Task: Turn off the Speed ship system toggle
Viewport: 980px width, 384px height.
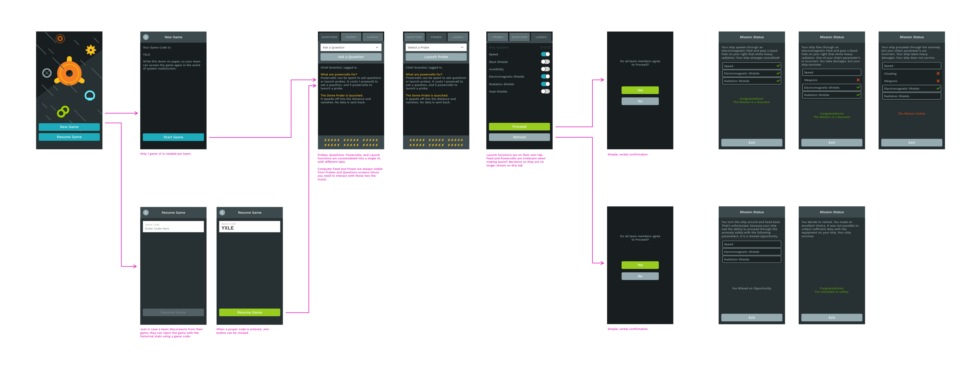Action: [x=545, y=54]
